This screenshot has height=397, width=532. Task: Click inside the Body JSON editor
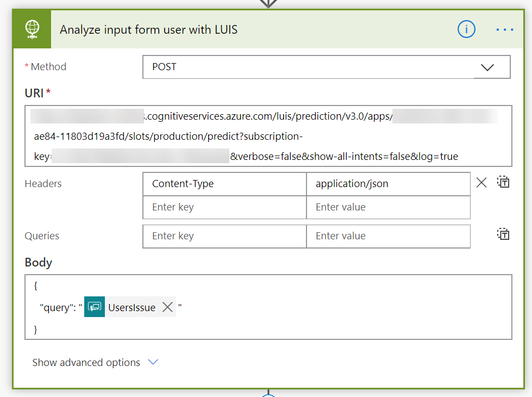[x=268, y=307]
